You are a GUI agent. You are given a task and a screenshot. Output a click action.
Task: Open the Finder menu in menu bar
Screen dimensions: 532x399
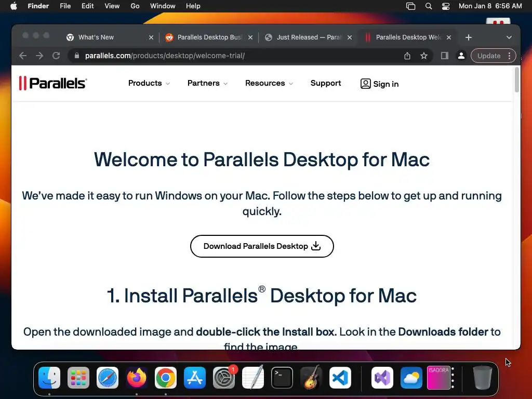(x=38, y=6)
